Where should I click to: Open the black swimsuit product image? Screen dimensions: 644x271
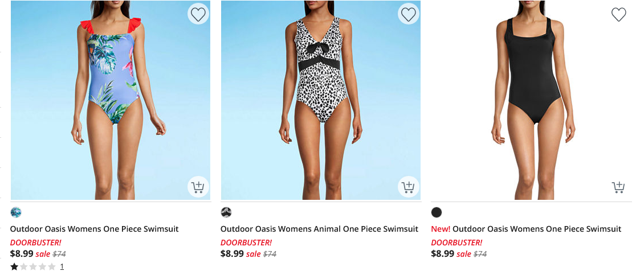pos(530,100)
